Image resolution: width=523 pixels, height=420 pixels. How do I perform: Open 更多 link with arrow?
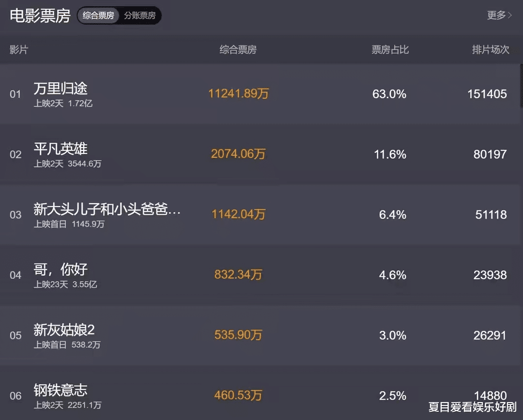[x=499, y=15]
